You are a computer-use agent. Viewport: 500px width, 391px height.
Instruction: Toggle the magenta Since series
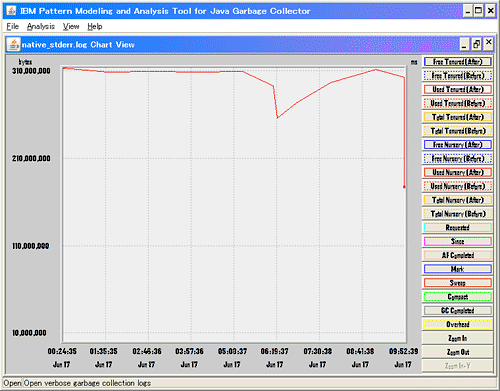[x=458, y=241]
